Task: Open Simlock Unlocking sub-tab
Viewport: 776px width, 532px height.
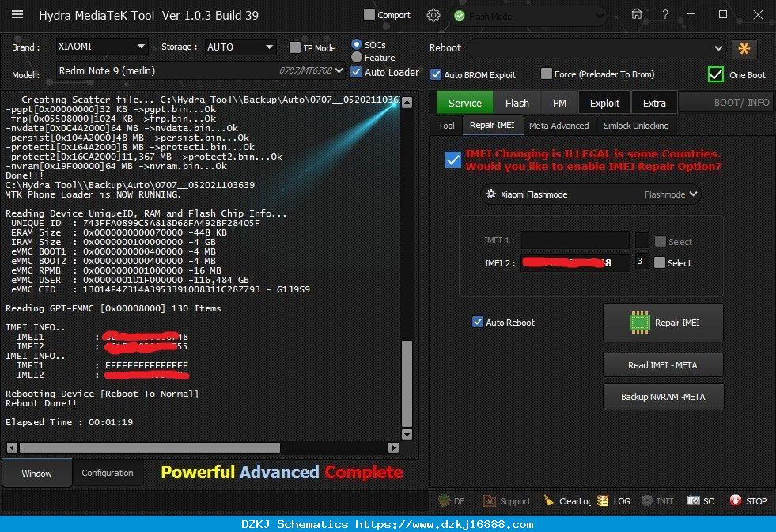Action: [x=636, y=126]
